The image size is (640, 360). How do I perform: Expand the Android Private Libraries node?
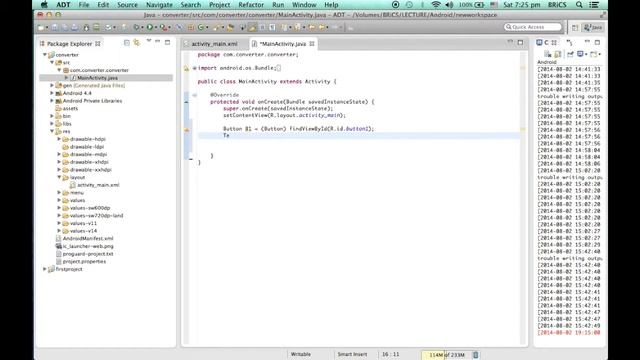(52, 100)
